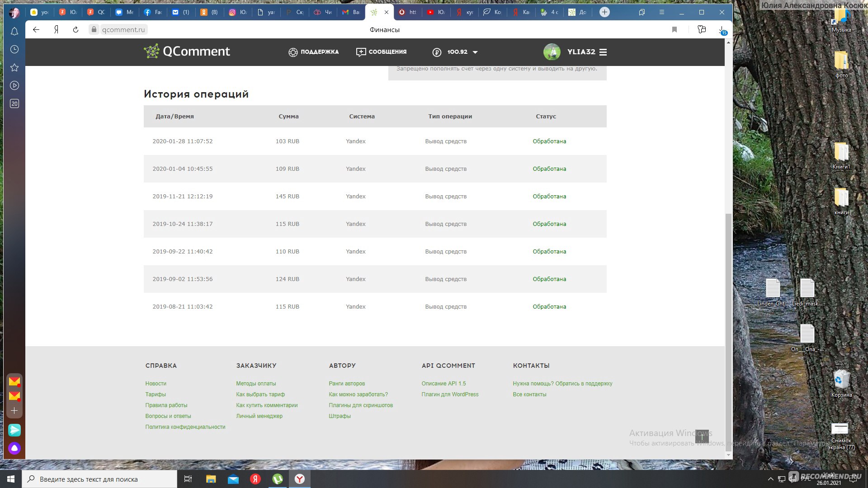Click the YLIA32 user avatar
Viewport: 868px width, 488px height.
(x=552, y=52)
